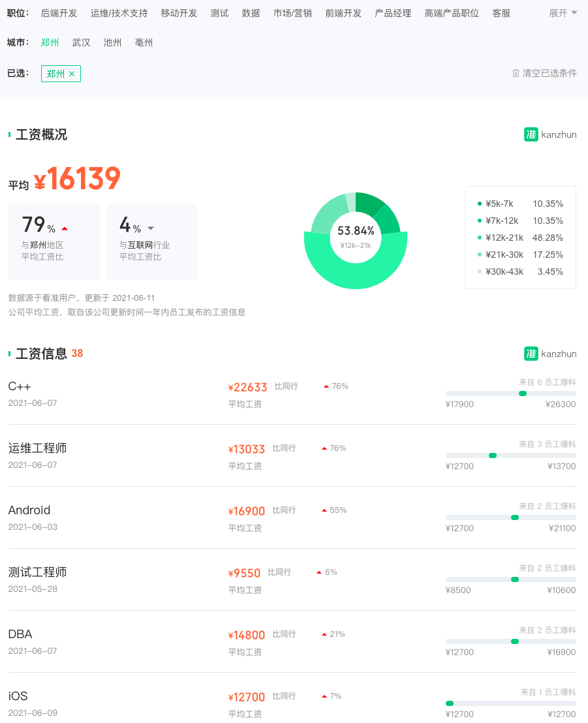
Task: Expand the 展开 job category list
Action: 562,12
